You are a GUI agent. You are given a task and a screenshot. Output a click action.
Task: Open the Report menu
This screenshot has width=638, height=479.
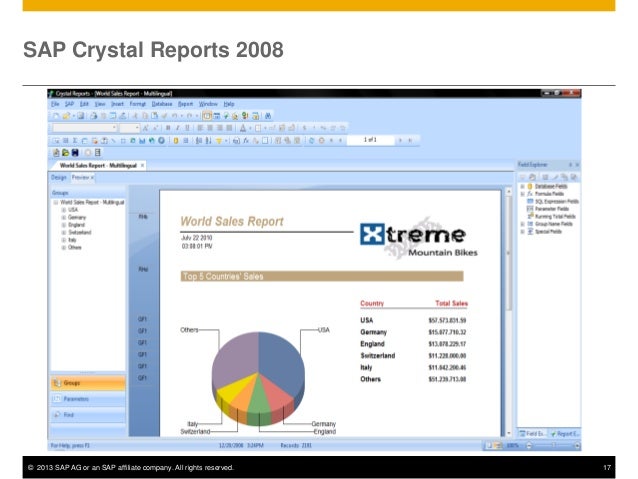pyautogui.click(x=185, y=104)
